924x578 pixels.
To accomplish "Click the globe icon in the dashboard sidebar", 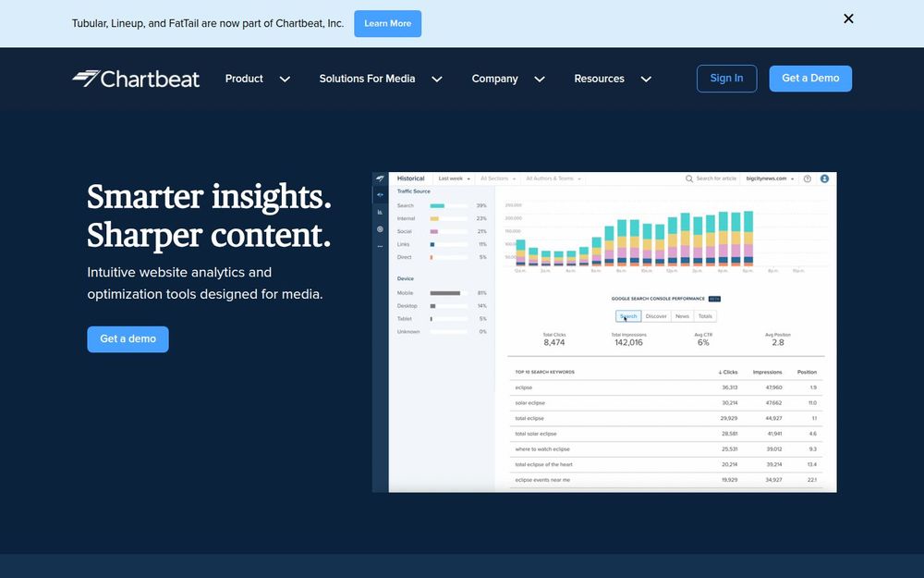I will [380, 228].
